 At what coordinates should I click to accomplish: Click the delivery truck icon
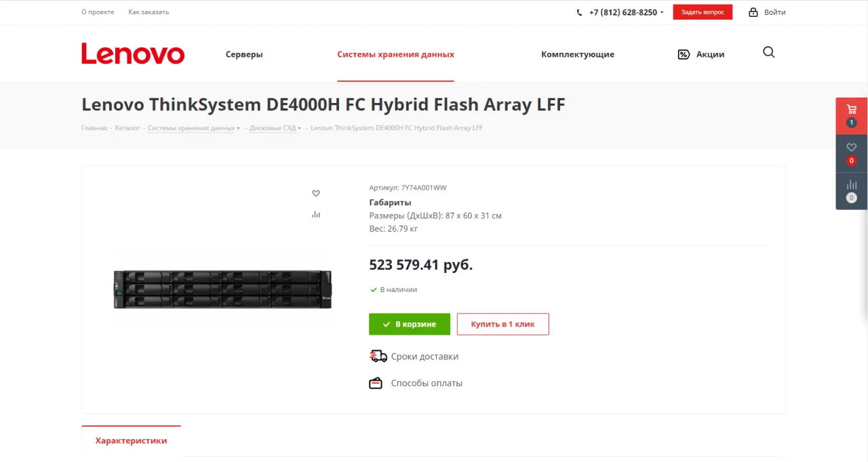(378, 356)
